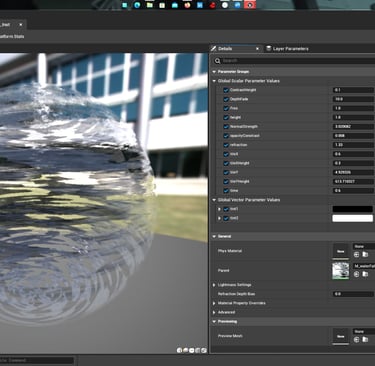The height and width of the screenshot is (366, 375).
Task: Close the Details panel tab
Action: tap(257, 49)
